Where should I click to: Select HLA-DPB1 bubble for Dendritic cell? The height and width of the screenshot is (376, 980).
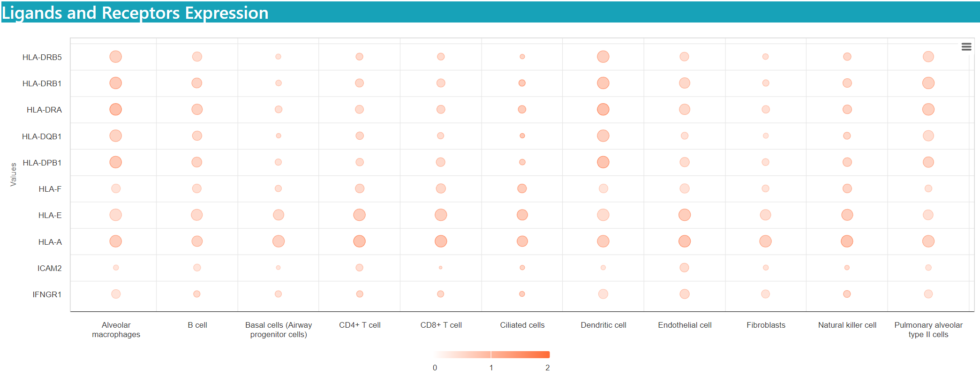click(x=603, y=162)
